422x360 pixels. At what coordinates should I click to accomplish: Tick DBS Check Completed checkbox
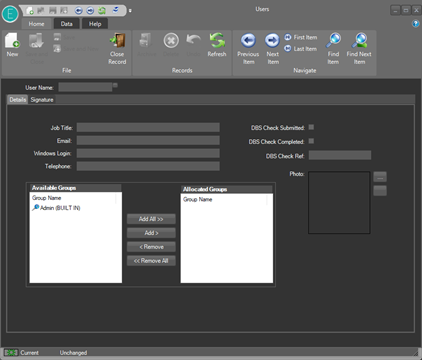coord(311,141)
